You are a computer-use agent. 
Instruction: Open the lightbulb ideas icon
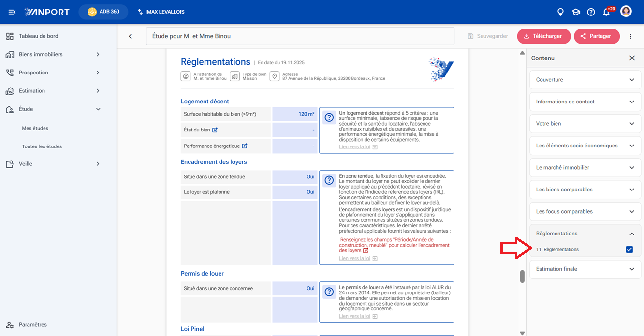560,12
